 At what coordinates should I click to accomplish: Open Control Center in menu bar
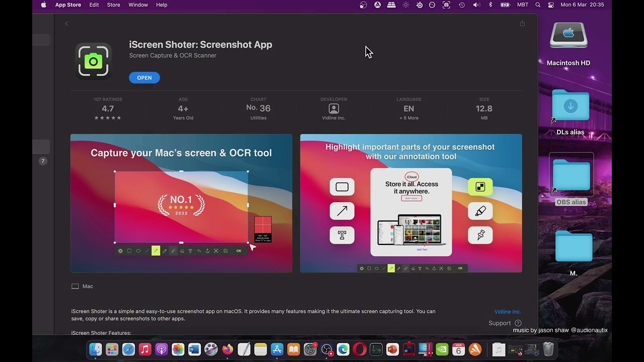(551, 5)
